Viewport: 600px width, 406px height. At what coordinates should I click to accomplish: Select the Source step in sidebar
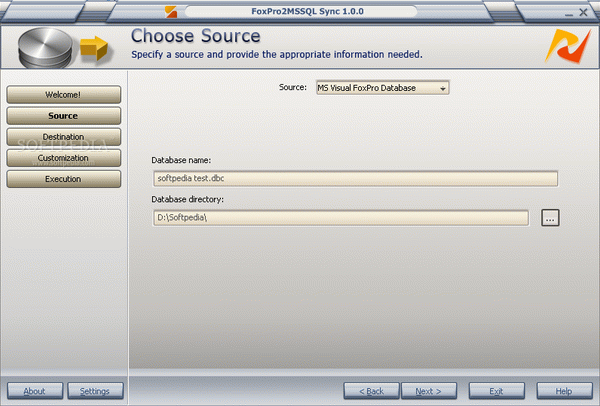pos(64,116)
